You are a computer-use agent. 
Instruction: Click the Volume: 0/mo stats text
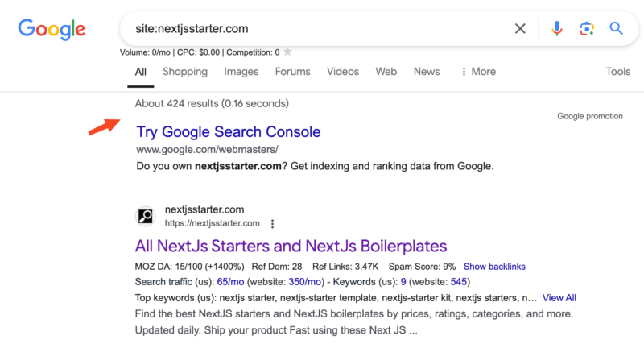click(x=145, y=52)
